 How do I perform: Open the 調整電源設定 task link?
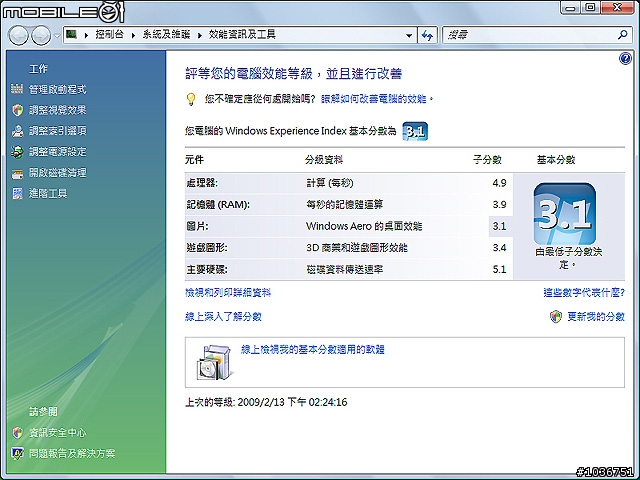click(x=58, y=151)
